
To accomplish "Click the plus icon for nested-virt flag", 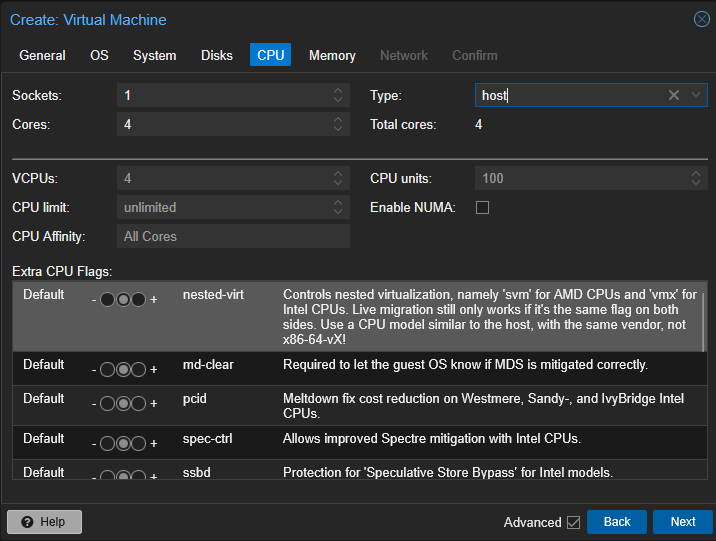I will tap(154, 300).
